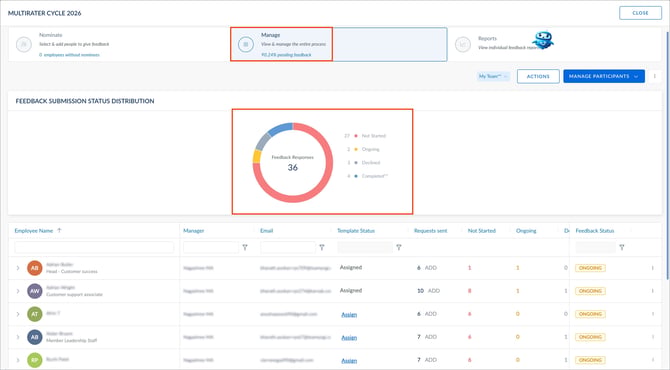670x370 pixels.
Task: Open the Nominate step tab
Action: pos(119,44)
